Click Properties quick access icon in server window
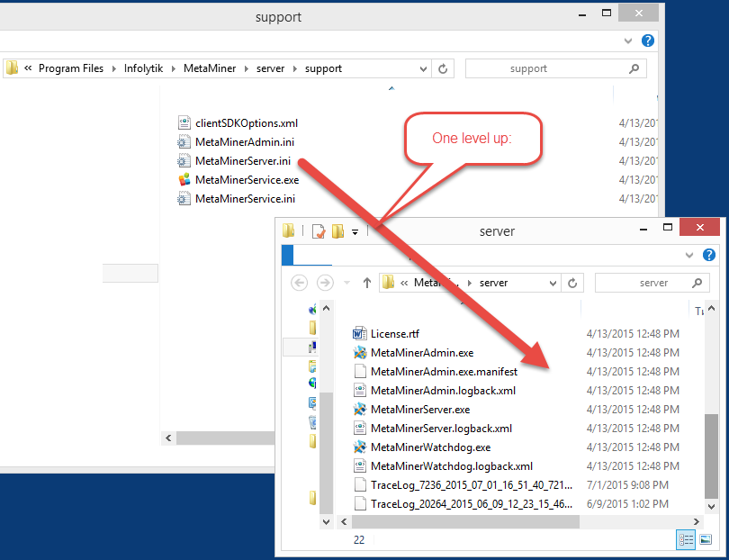The width and height of the screenshot is (729, 560). pyautogui.click(x=319, y=230)
